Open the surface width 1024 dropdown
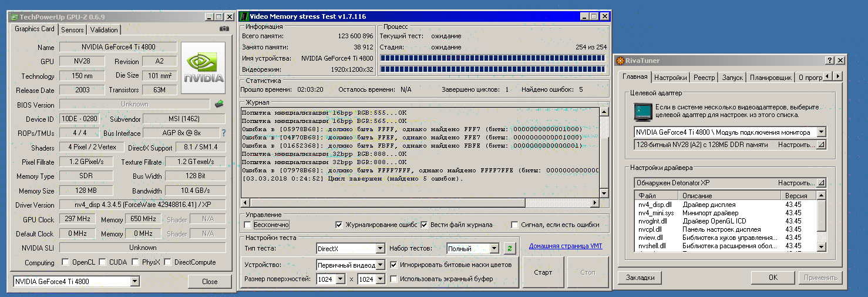 click(340, 279)
